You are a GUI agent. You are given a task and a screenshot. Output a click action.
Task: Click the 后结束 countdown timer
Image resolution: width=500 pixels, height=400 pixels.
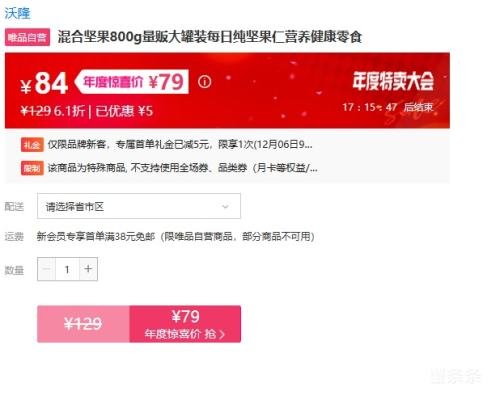[388, 107]
